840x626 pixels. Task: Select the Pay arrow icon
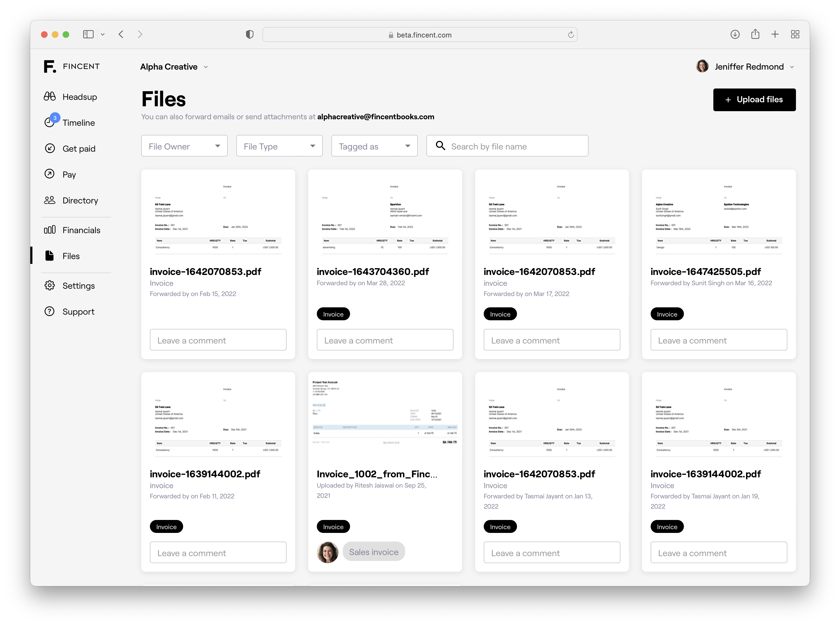(x=50, y=174)
